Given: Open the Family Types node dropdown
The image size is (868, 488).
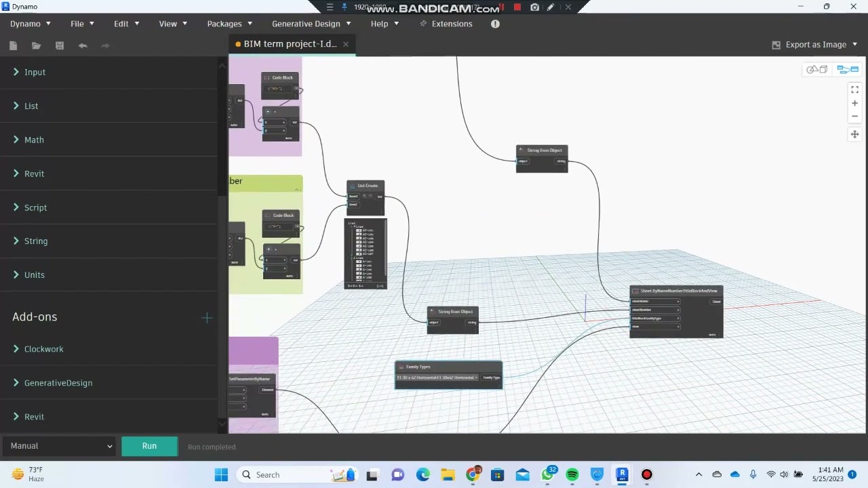Looking at the screenshot, I should [437, 378].
